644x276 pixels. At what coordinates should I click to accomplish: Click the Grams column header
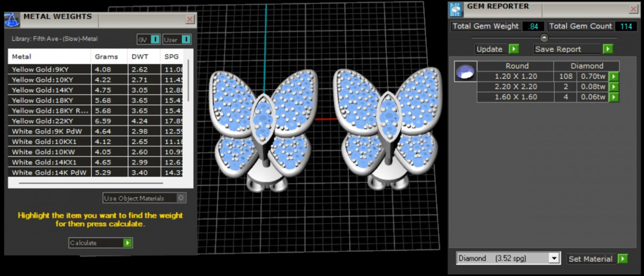coord(109,56)
